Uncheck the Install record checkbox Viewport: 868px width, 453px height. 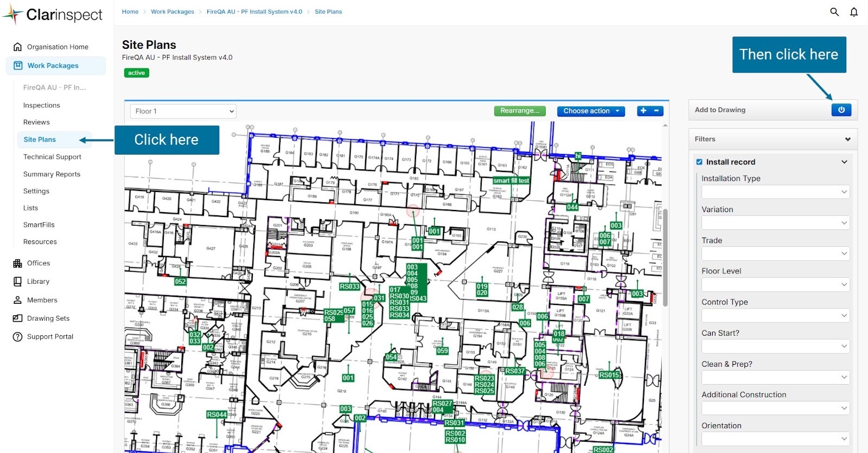699,162
